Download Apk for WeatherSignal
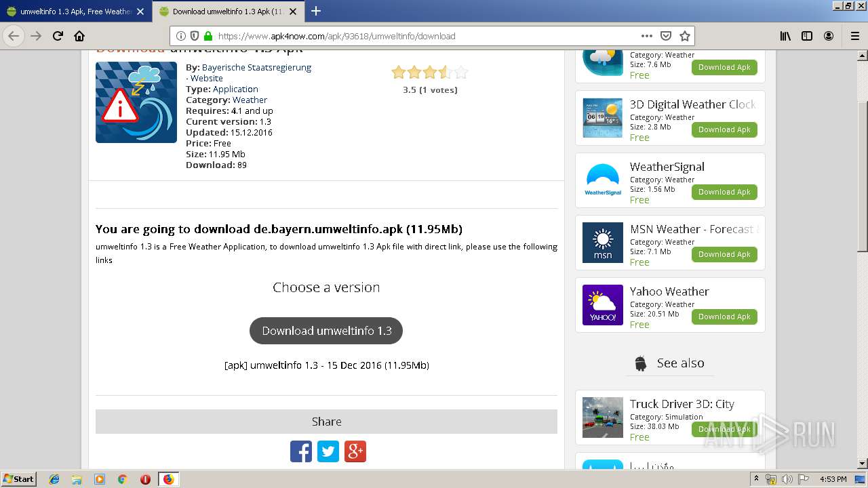The image size is (868, 488). [724, 192]
